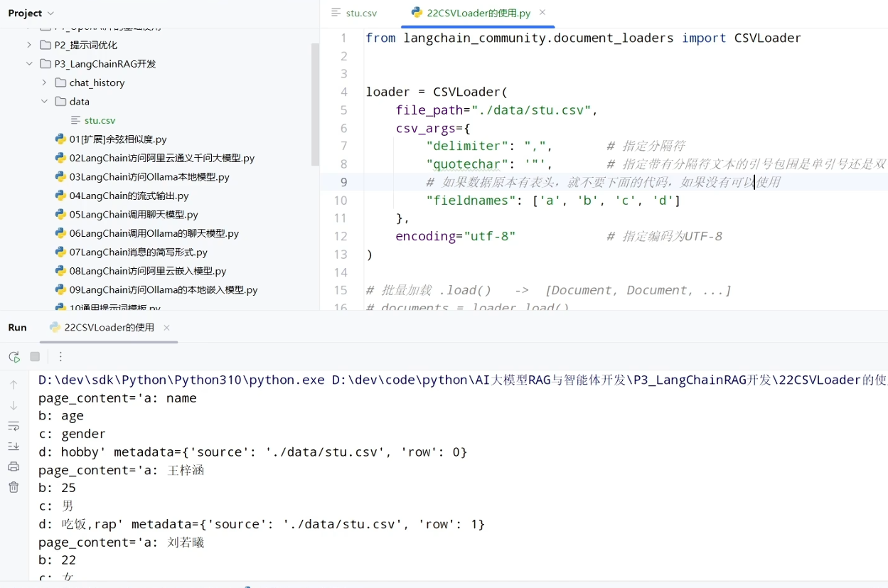The width and height of the screenshot is (888, 588).
Task: Clear all console output with trash icon
Action: pos(14,487)
